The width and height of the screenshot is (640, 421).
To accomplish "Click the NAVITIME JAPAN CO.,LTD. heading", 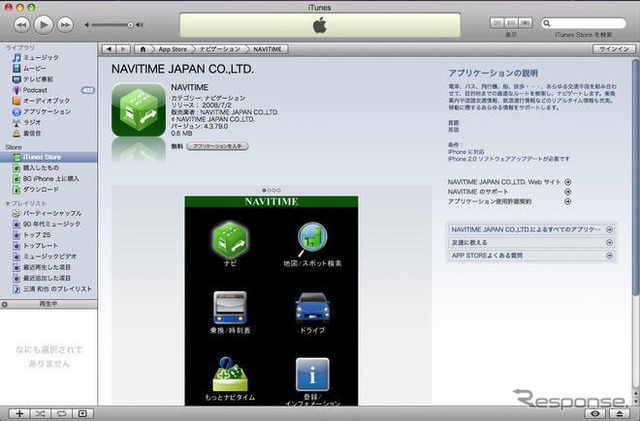I will click(182, 69).
